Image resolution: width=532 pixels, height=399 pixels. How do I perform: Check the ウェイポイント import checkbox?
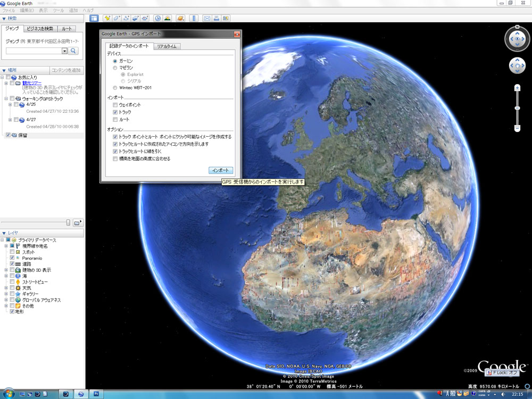115,105
